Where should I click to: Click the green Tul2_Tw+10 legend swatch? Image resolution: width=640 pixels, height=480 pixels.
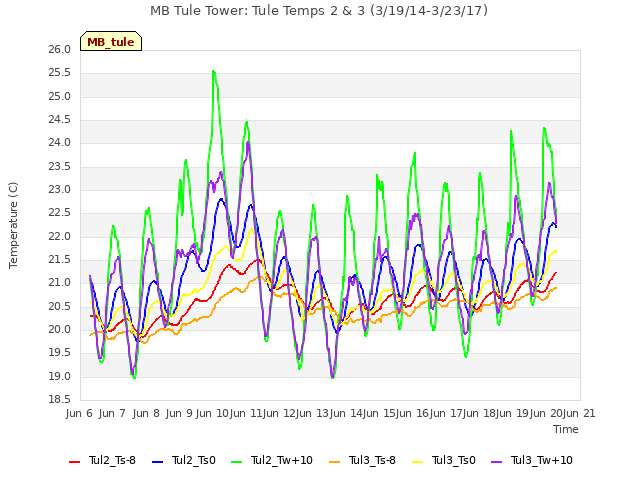236,462
